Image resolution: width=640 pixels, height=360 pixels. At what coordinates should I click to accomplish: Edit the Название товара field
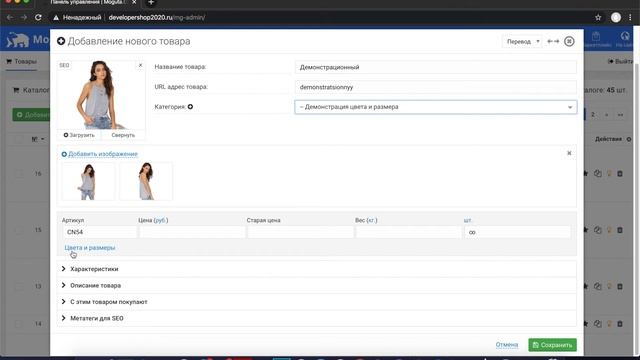tap(436, 67)
